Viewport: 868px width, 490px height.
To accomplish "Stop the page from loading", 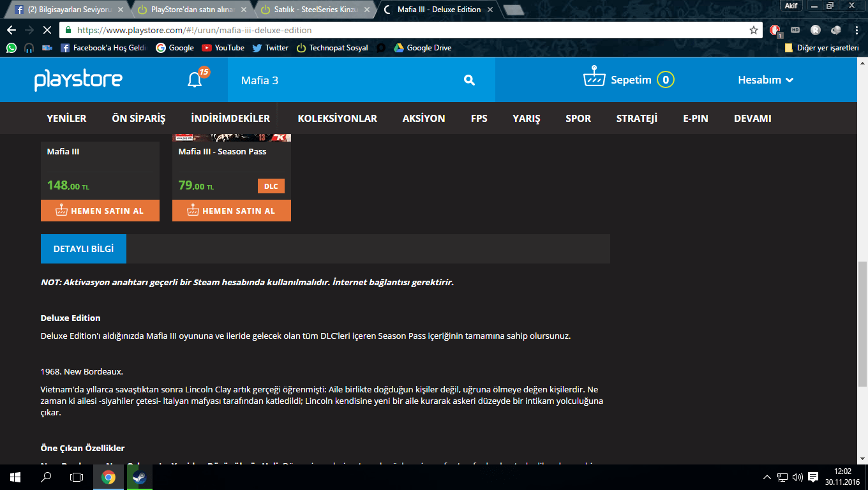I will pos(48,30).
